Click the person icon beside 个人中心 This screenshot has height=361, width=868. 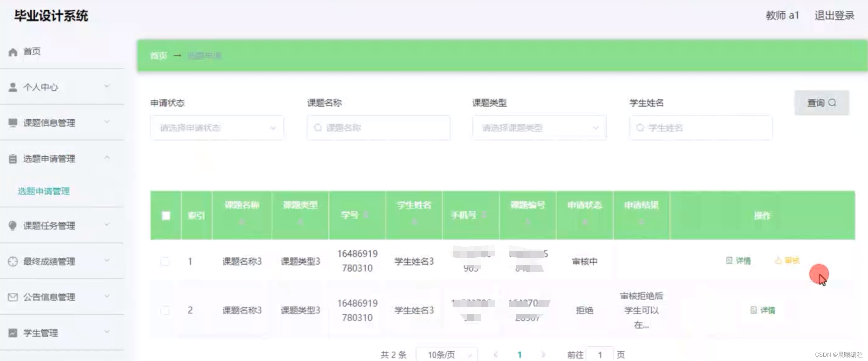pyautogui.click(x=13, y=87)
